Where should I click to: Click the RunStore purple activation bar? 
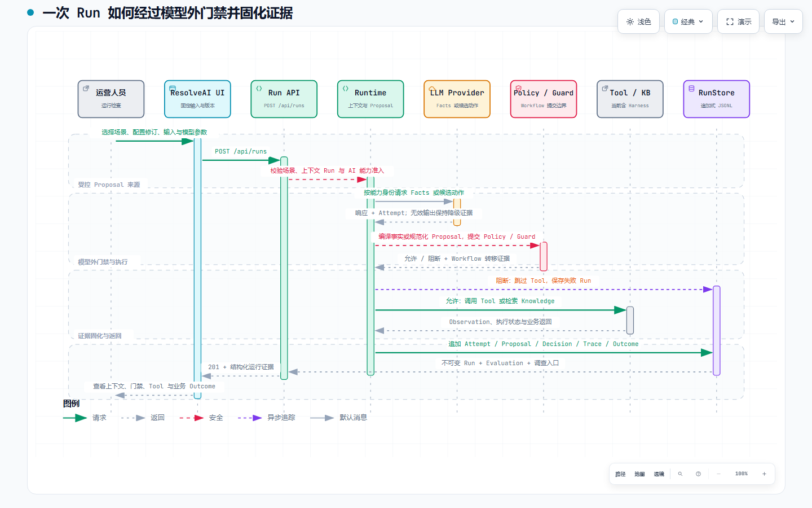click(x=717, y=331)
